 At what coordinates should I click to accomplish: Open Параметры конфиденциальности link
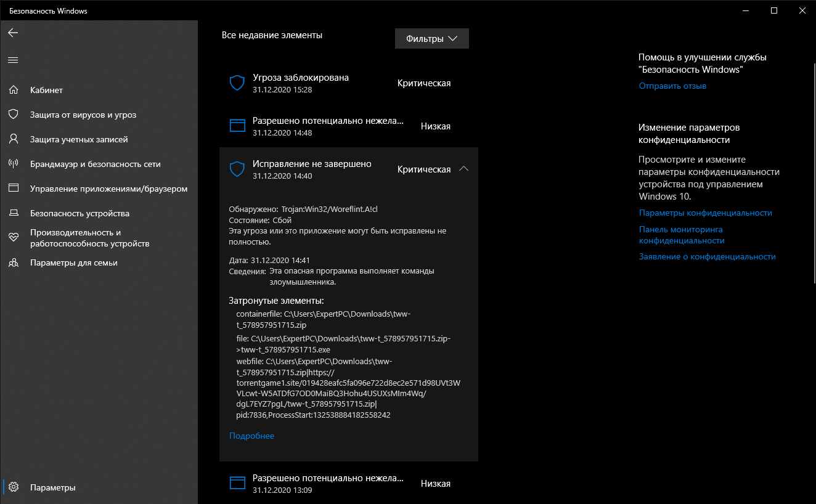pos(705,213)
